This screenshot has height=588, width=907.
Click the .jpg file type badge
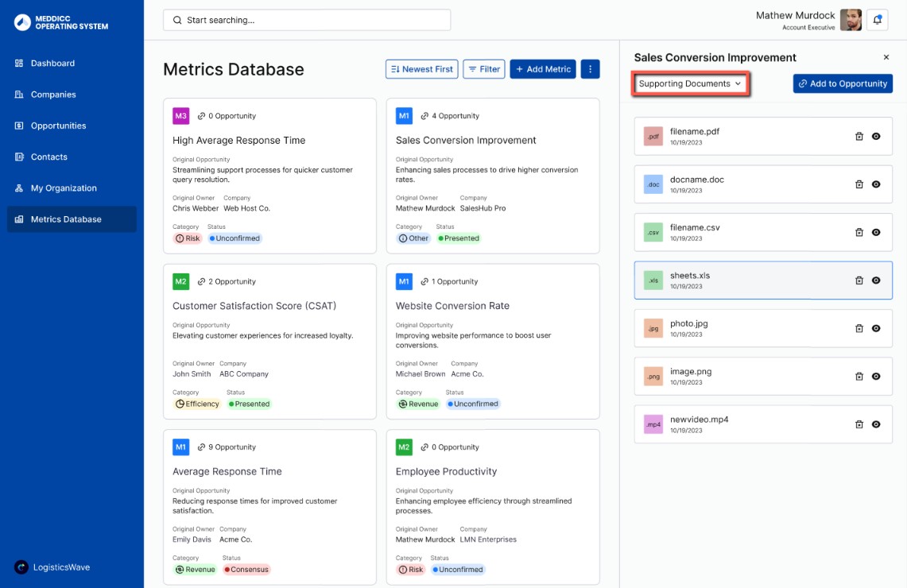click(x=653, y=328)
